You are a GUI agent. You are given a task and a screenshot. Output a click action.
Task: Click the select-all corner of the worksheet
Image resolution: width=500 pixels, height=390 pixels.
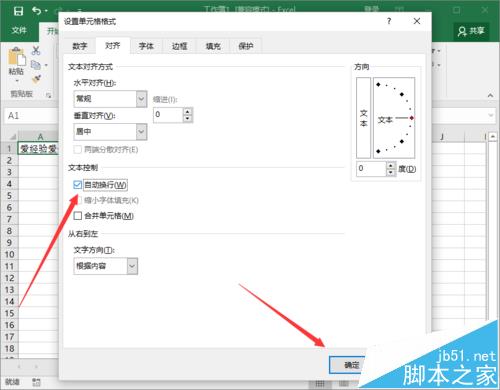[12, 137]
